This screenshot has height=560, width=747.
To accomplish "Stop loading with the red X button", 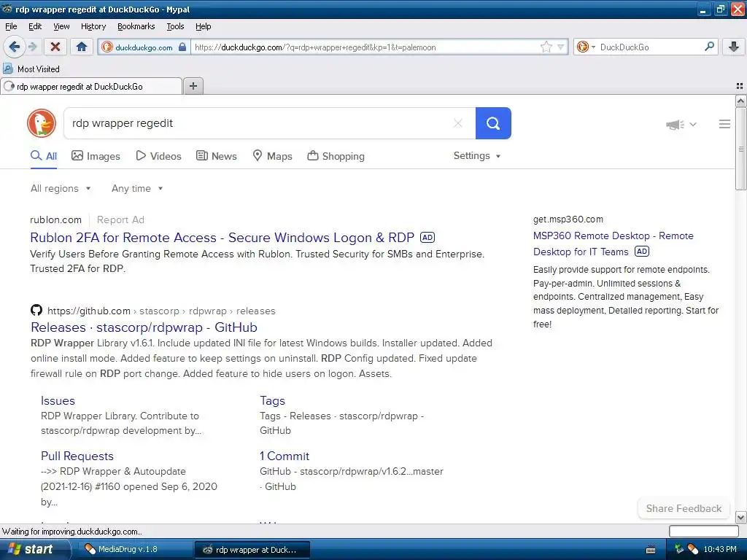I will click(55, 47).
